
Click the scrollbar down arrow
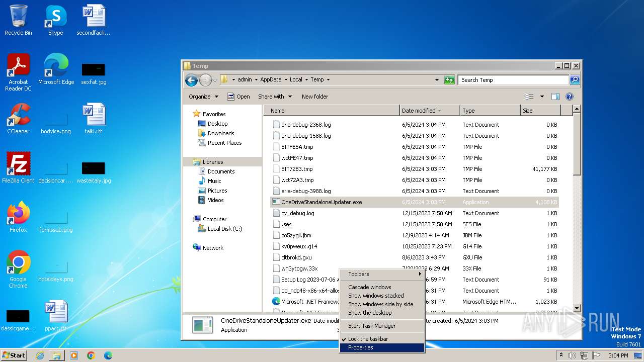pos(577,308)
